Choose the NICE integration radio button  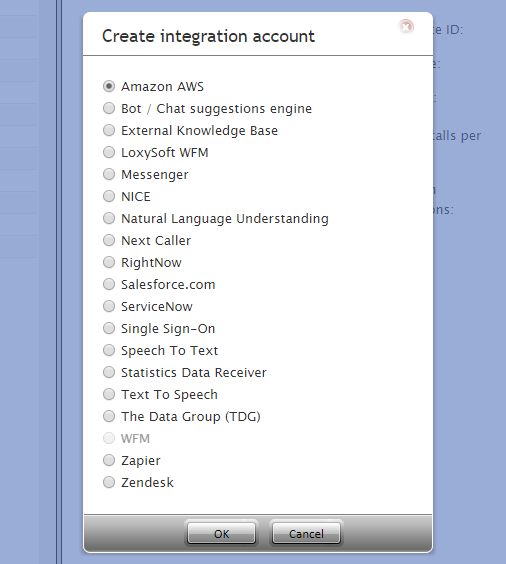(109, 196)
